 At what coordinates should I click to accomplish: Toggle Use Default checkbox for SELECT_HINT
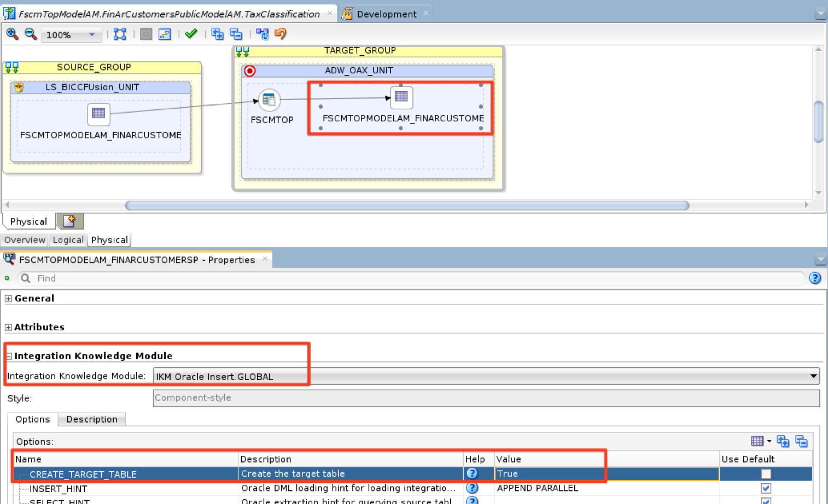pyautogui.click(x=766, y=500)
